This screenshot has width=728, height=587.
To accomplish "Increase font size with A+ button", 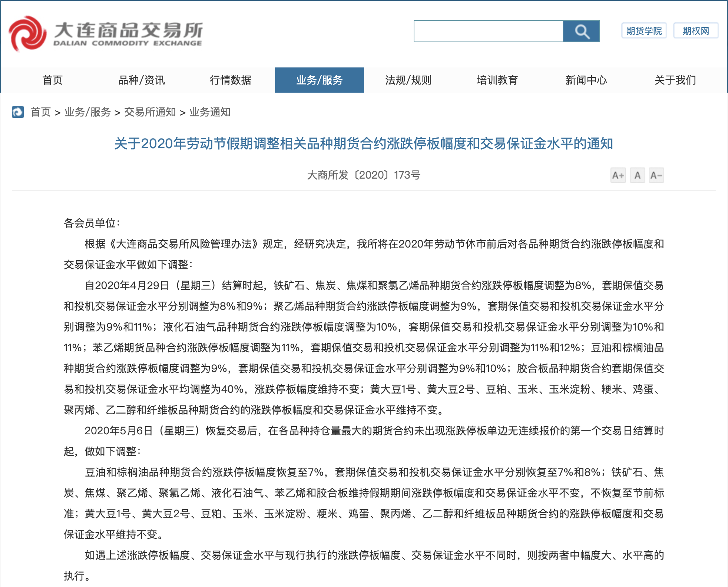I will click(x=618, y=175).
